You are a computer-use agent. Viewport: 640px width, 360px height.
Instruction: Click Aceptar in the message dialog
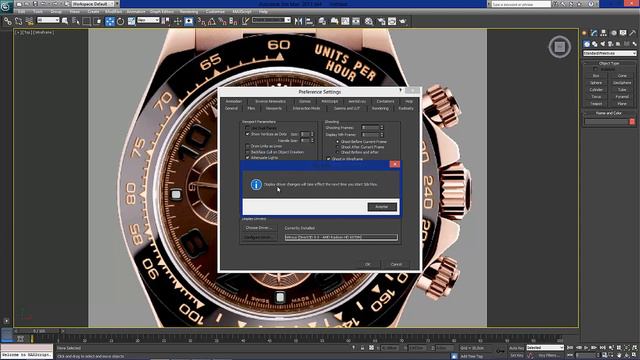pyautogui.click(x=382, y=207)
